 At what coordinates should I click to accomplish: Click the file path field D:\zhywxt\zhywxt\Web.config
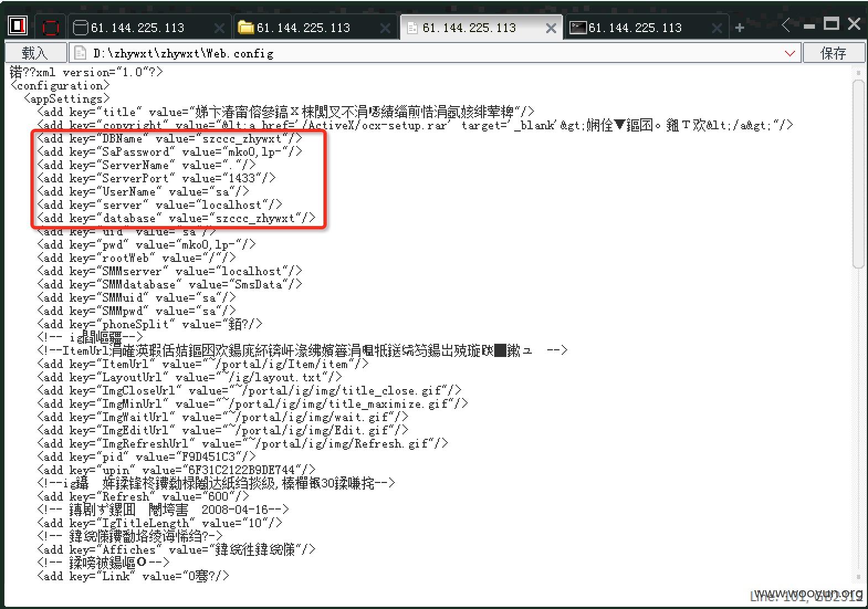(434, 53)
